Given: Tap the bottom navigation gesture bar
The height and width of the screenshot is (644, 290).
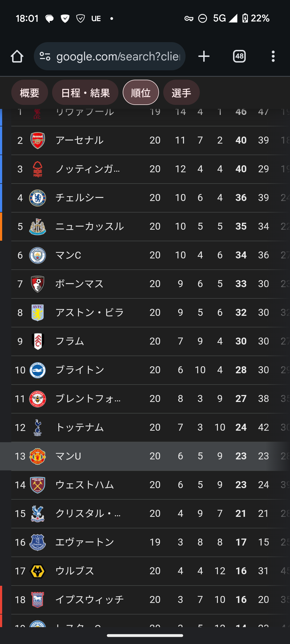Looking at the screenshot, I should click(x=145, y=635).
